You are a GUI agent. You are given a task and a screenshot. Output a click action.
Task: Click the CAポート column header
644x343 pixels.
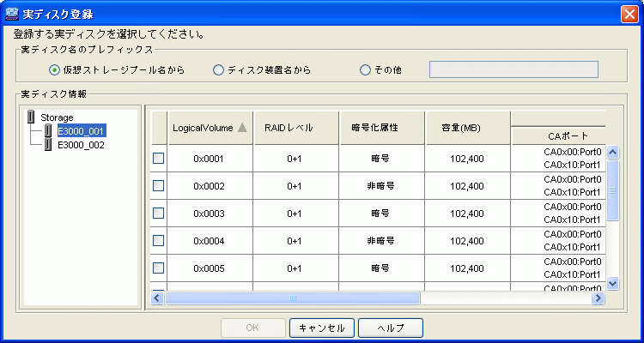[559, 136]
